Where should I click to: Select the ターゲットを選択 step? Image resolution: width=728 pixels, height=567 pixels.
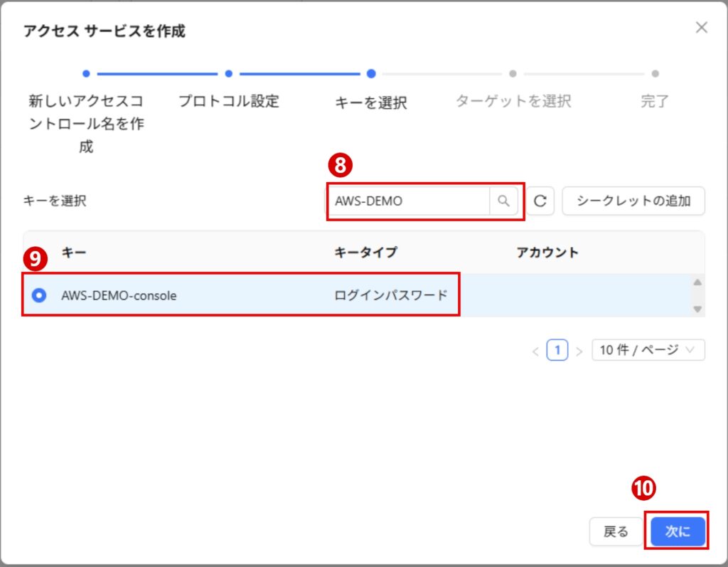[x=513, y=101]
